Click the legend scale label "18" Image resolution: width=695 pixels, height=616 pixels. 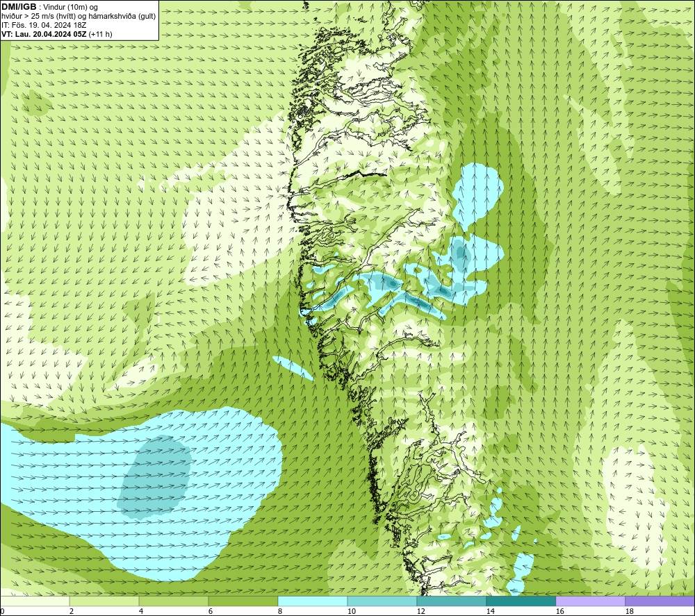(629, 612)
